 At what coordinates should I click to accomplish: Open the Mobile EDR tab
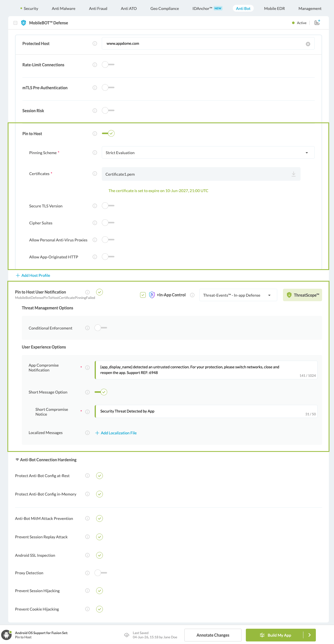(274, 8)
